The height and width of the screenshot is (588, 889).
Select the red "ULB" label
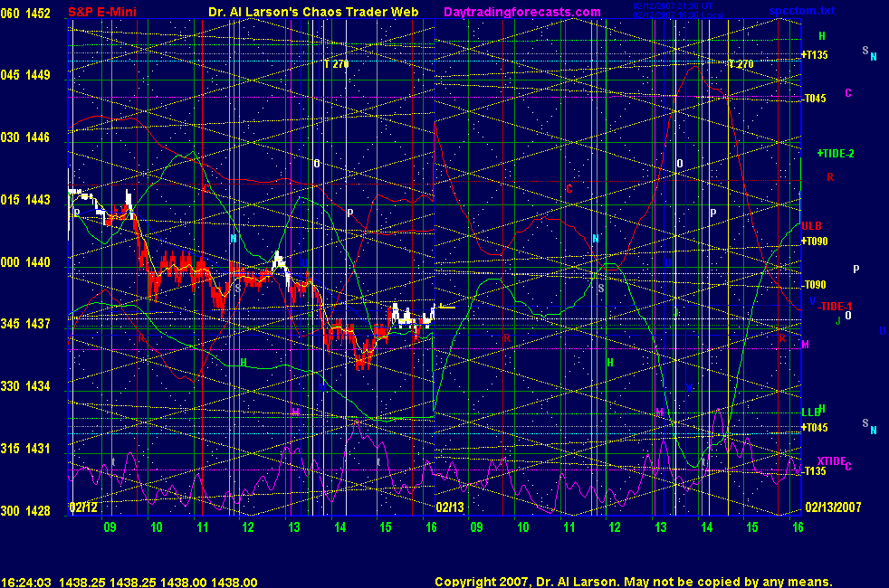[812, 226]
